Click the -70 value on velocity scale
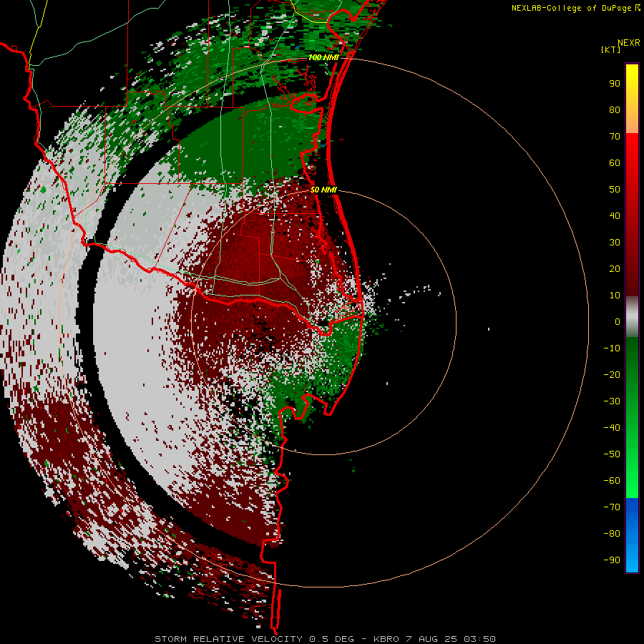 coord(612,507)
